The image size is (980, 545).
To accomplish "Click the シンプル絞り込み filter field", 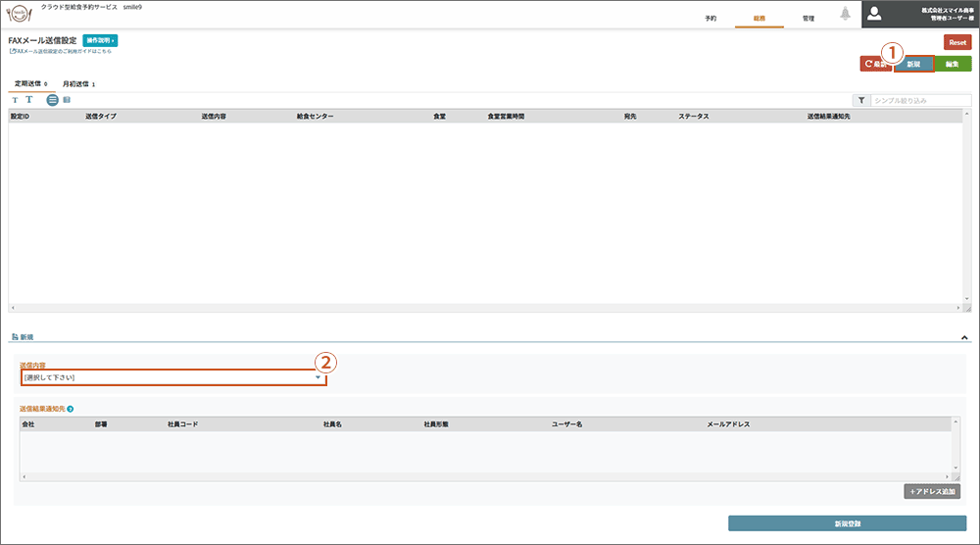I will pyautogui.click(x=920, y=100).
